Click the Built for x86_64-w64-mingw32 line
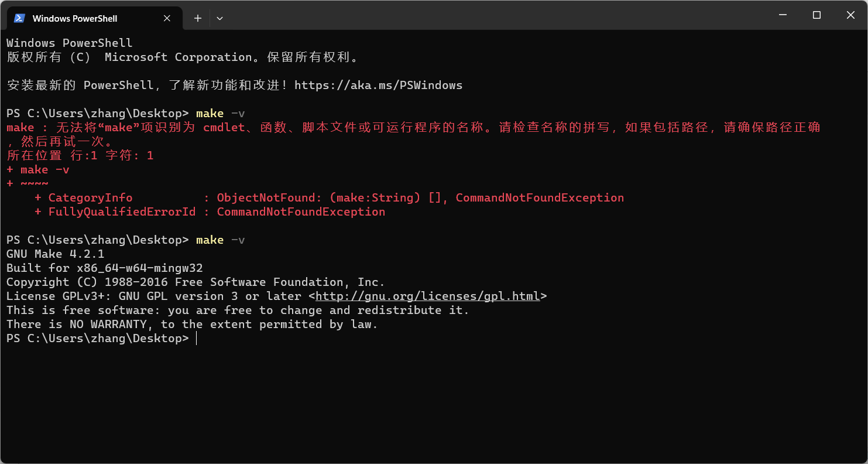 [x=105, y=268]
